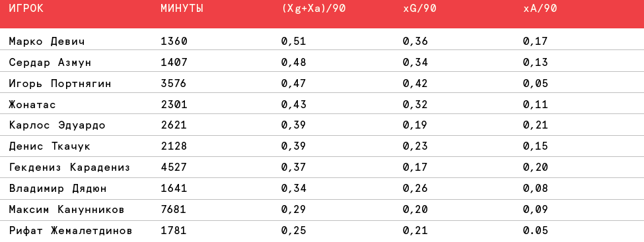Click Рифат Жемалетдинов's name
Viewport: 644px width, 242px height.
point(71,231)
